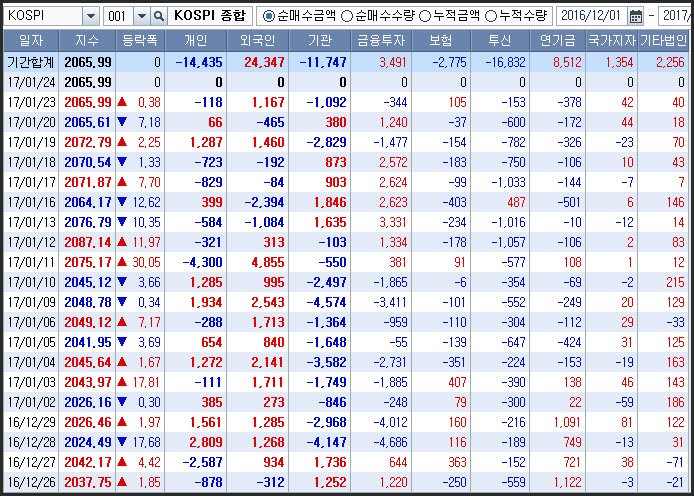Click the 기타법인 column header
The width and height of the screenshot is (694, 496).
point(663,41)
